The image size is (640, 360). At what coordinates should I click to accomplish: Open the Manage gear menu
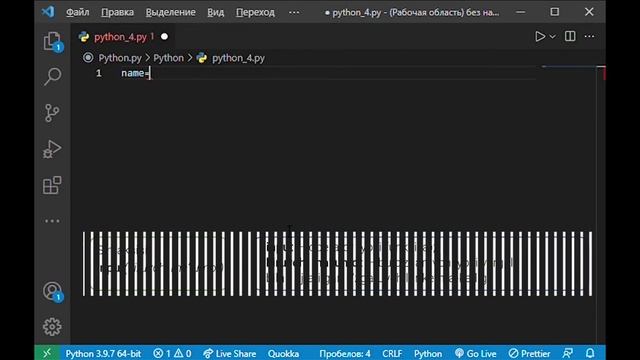(52, 327)
